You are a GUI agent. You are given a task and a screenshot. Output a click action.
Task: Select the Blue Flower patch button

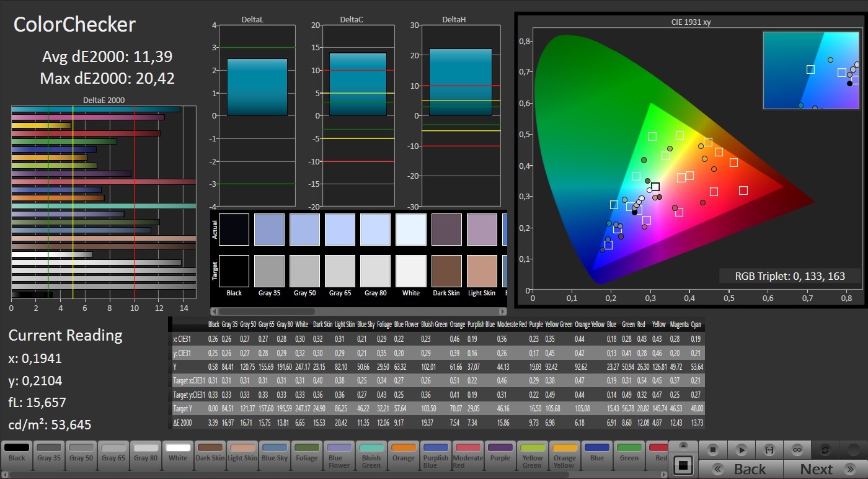click(x=339, y=455)
